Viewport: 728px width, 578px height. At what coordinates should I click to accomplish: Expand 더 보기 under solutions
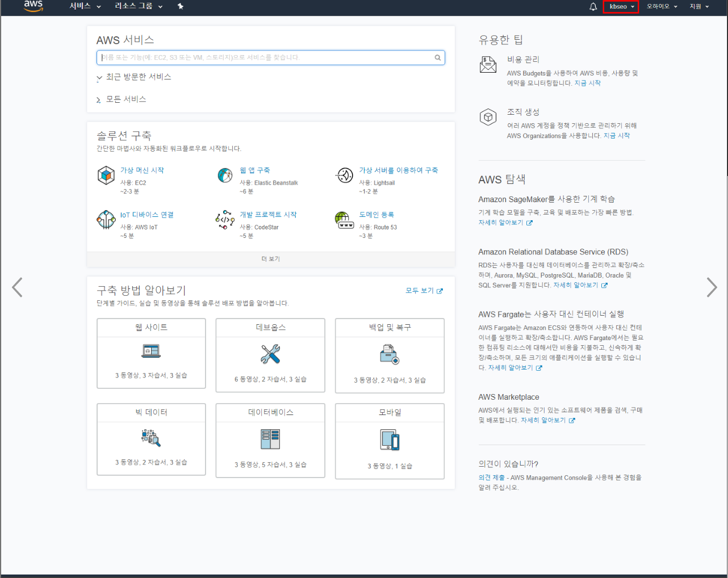[x=271, y=259]
